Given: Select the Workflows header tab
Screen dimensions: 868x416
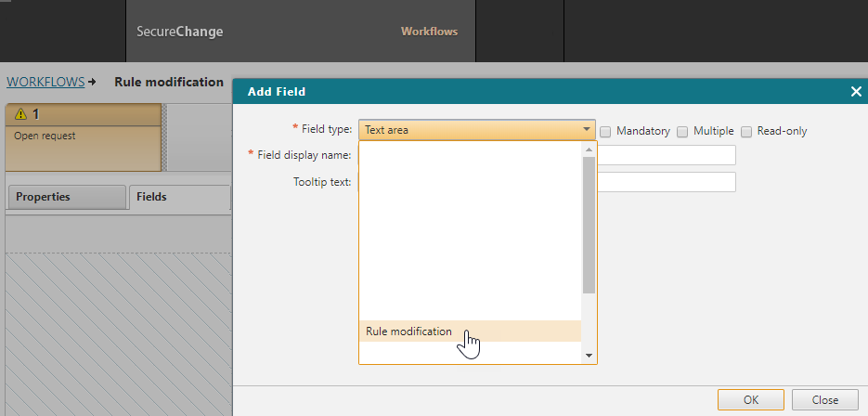Looking at the screenshot, I should (429, 32).
